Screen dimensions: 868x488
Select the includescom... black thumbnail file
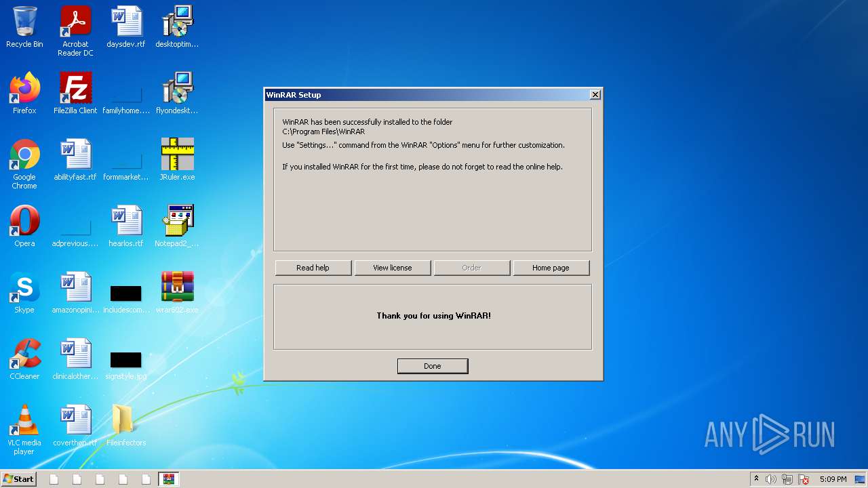pos(126,298)
